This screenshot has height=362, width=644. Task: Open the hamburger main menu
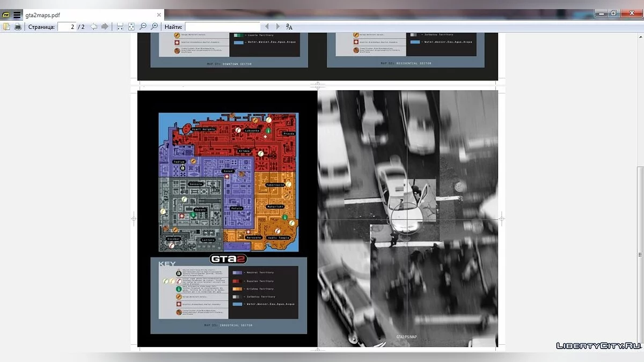[x=17, y=15]
